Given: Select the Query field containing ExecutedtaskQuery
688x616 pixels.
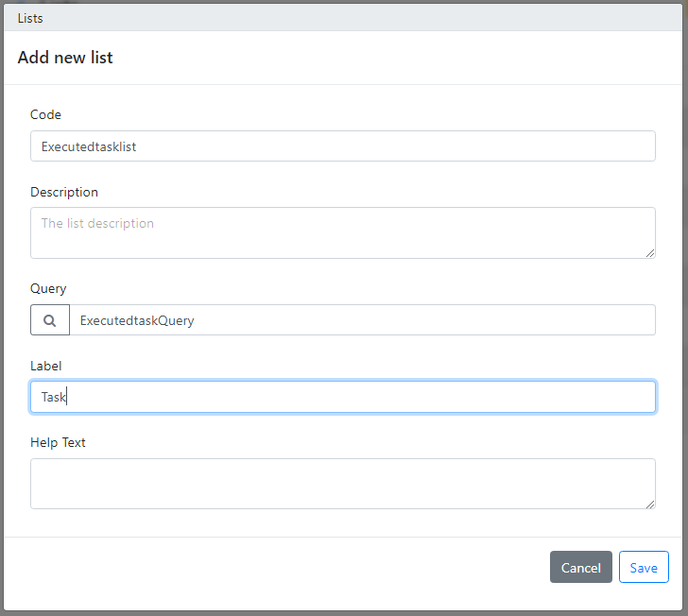Looking at the screenshot, I should coord(363,320).
